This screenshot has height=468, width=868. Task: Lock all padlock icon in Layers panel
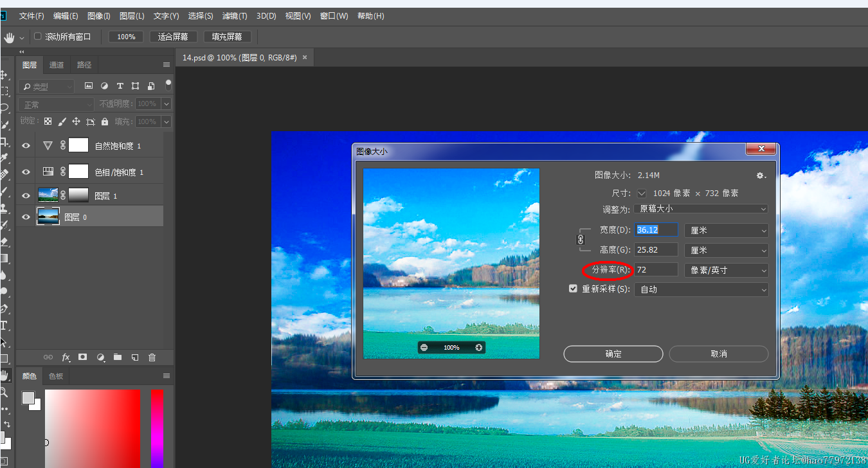click(105, 122)
